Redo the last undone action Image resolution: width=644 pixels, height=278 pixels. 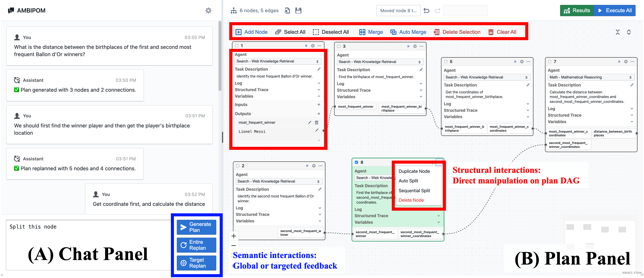coord(437,11)
